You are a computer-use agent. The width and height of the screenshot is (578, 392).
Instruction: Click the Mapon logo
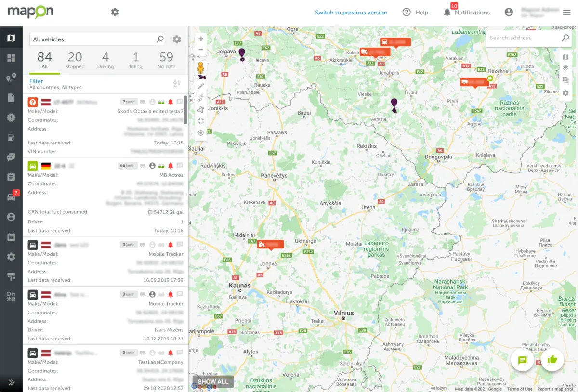[x=30, y=12]
